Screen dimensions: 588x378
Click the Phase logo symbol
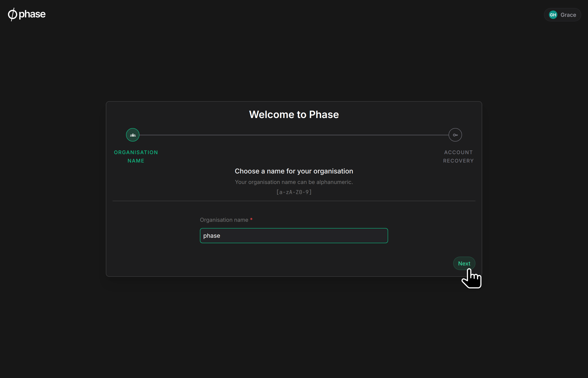[13, 14]
